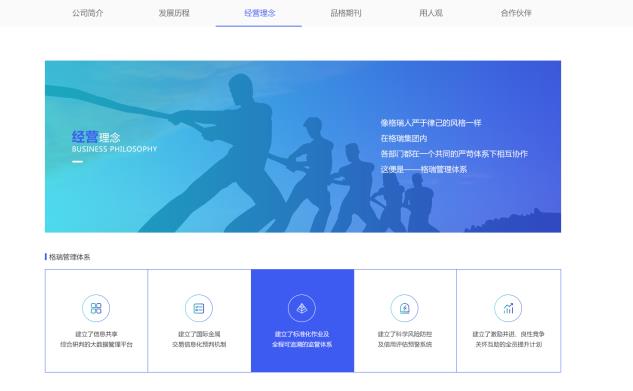Select the active 经营理念 tab

tap(260, 13)
